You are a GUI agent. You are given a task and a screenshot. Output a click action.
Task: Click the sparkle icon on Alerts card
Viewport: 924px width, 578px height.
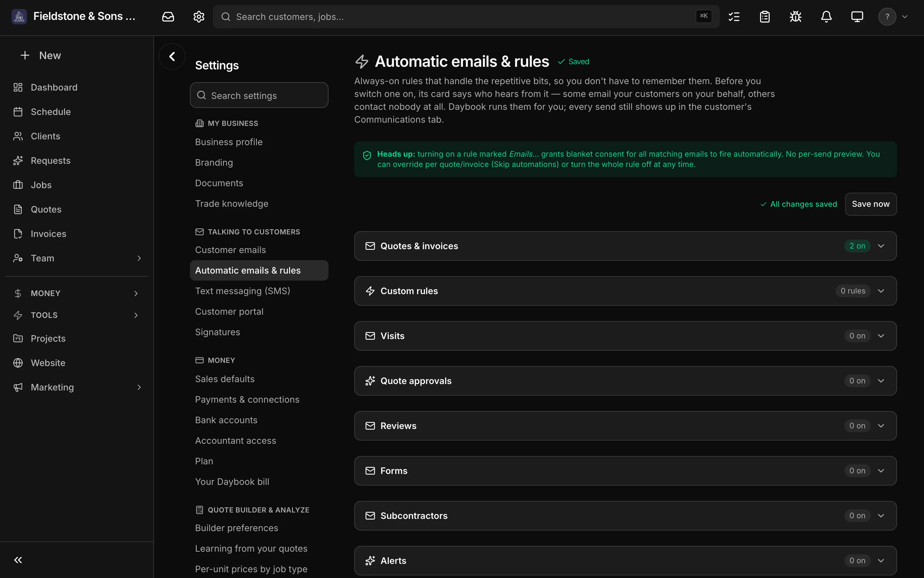click(x=370, y=560)
